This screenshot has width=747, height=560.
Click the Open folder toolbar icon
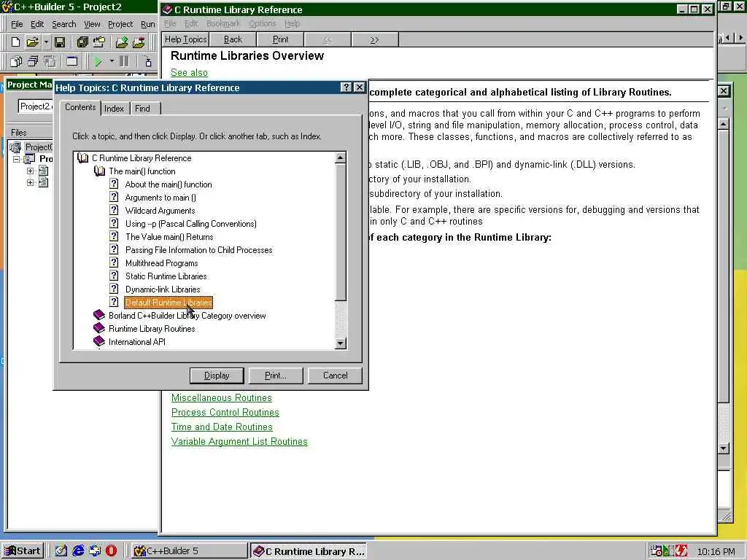pyautogui.click(x=32, y=42)
